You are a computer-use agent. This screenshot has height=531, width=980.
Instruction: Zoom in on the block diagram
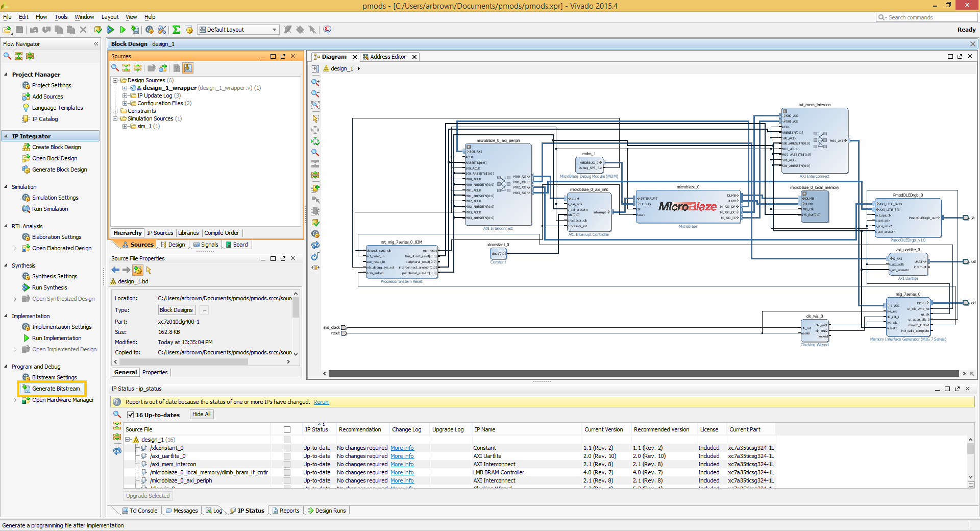pos(315,82)
